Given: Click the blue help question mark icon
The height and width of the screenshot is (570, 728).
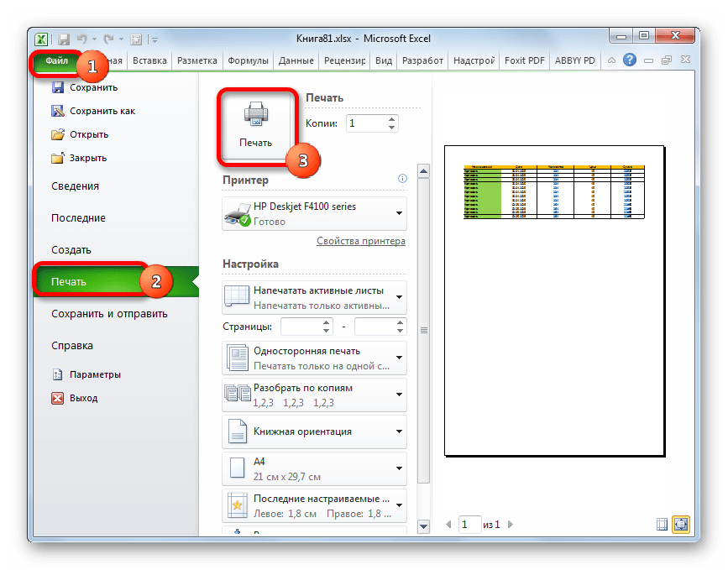Looking at the screenshot, I should point(630,60).
